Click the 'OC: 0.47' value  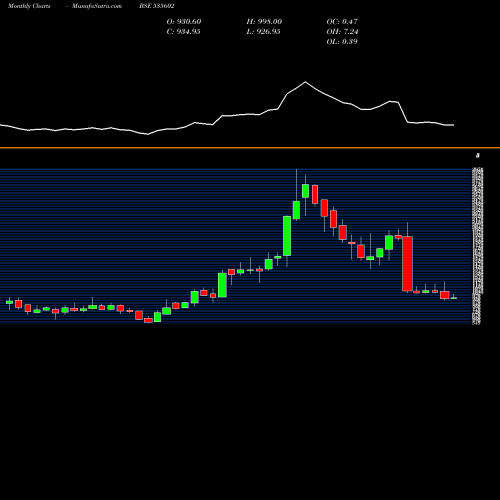pos(342,22)
